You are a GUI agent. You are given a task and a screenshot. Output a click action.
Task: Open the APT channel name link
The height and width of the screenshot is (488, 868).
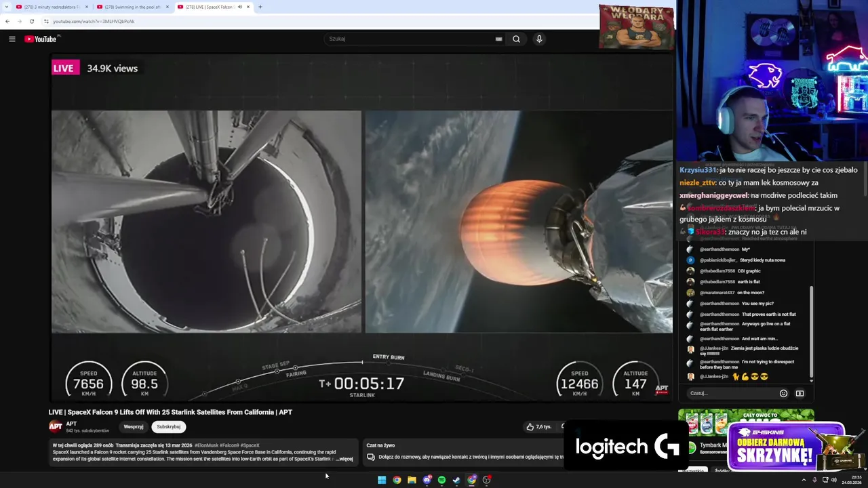71,424
